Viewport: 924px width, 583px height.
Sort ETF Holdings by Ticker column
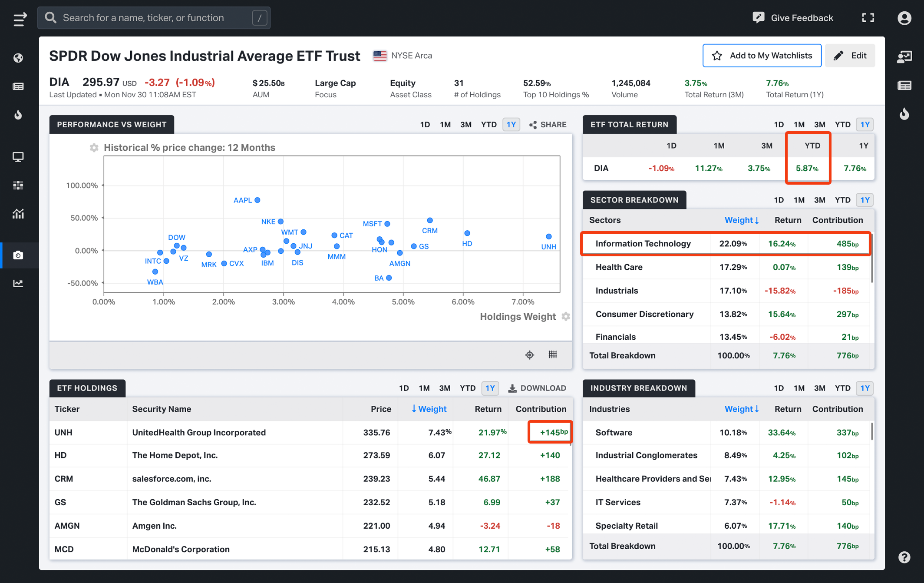point(67,409)
